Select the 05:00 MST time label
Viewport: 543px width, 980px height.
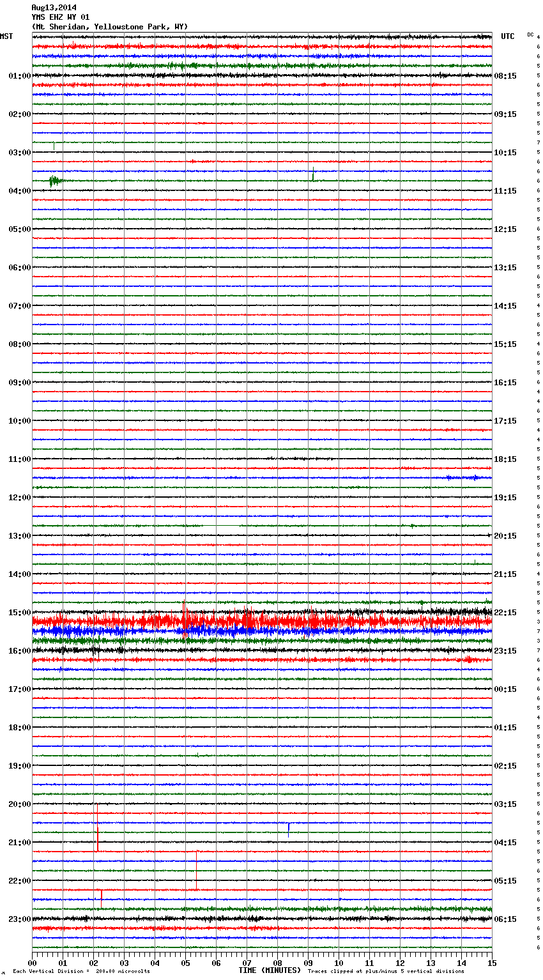click(20, 229)
